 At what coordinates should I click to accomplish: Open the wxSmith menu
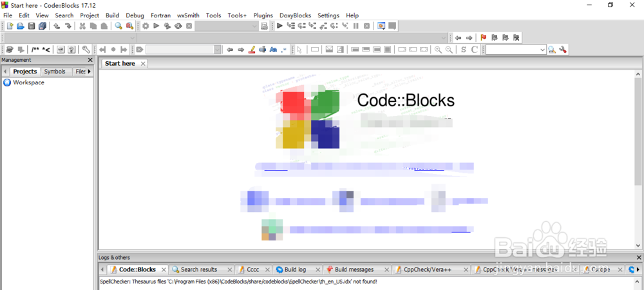coord(188,15)
